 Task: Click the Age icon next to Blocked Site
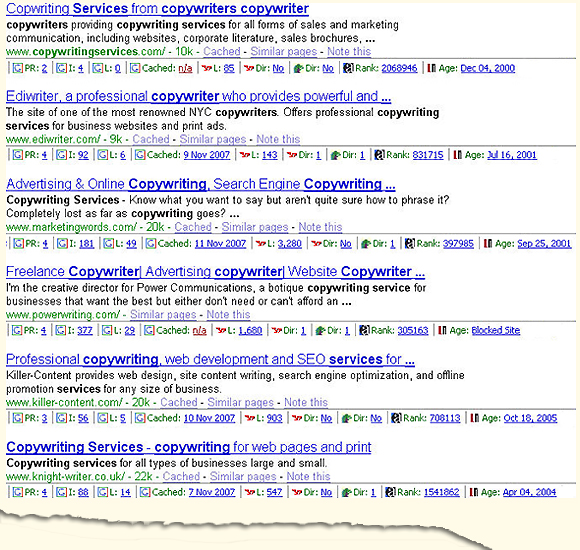click(442, 330)
